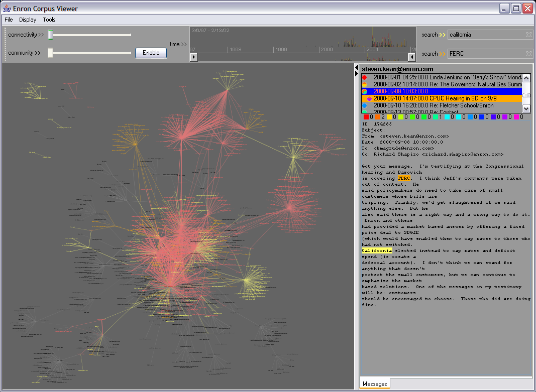Click the timeline 2000 year marker
The width and height of the screenshot is (536, 392).
point(327,50)
